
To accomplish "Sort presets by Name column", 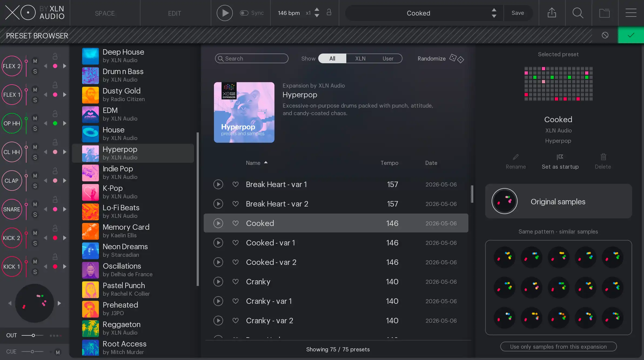I will [x=257, y=163].
